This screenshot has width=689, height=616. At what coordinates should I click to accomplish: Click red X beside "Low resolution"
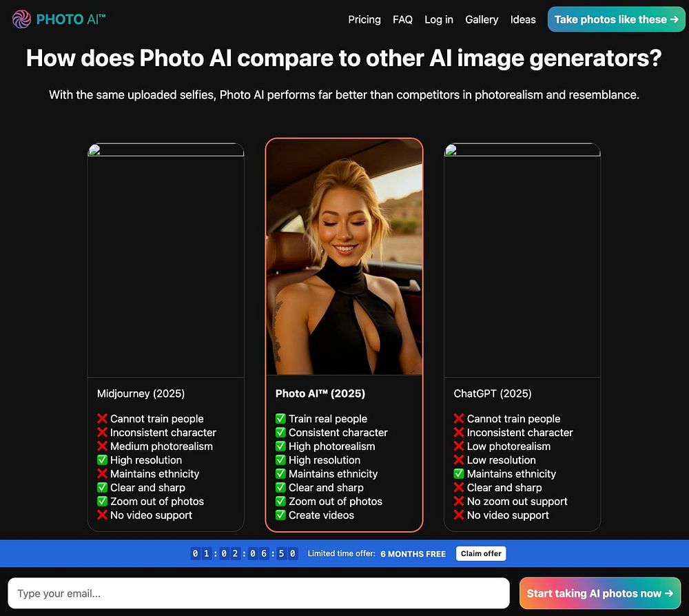(459, 460)
